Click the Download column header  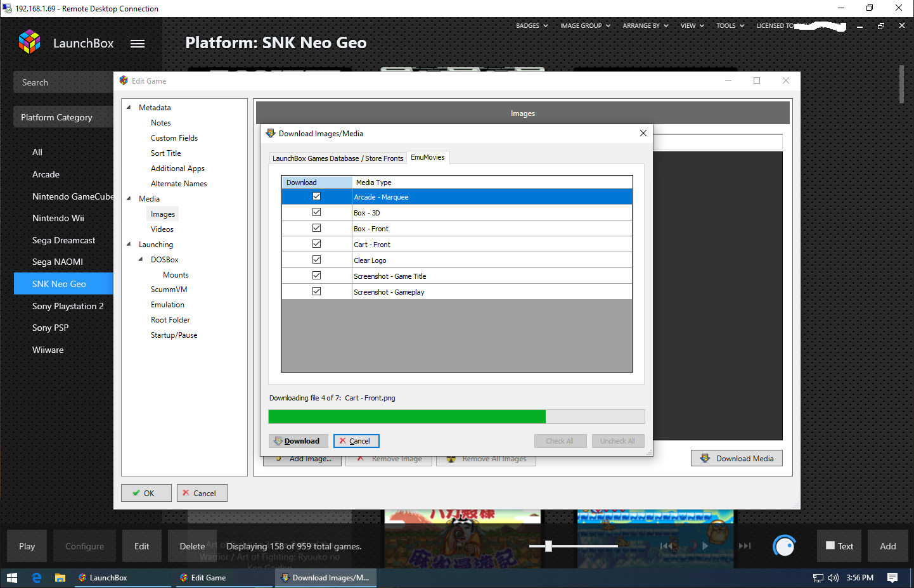(317, 182)
